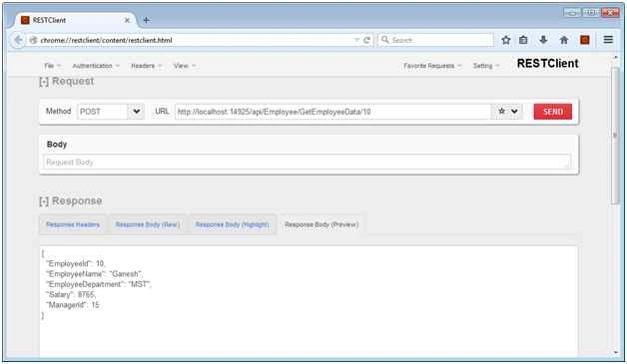Open the URL history dropdown arrow in address bar
The height and width of the screenshot is (364, 627).
[356, 40]
